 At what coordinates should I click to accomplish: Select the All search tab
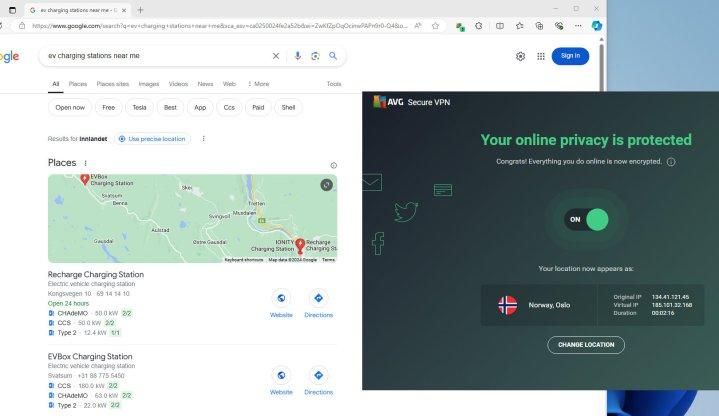tap(55, 84)
